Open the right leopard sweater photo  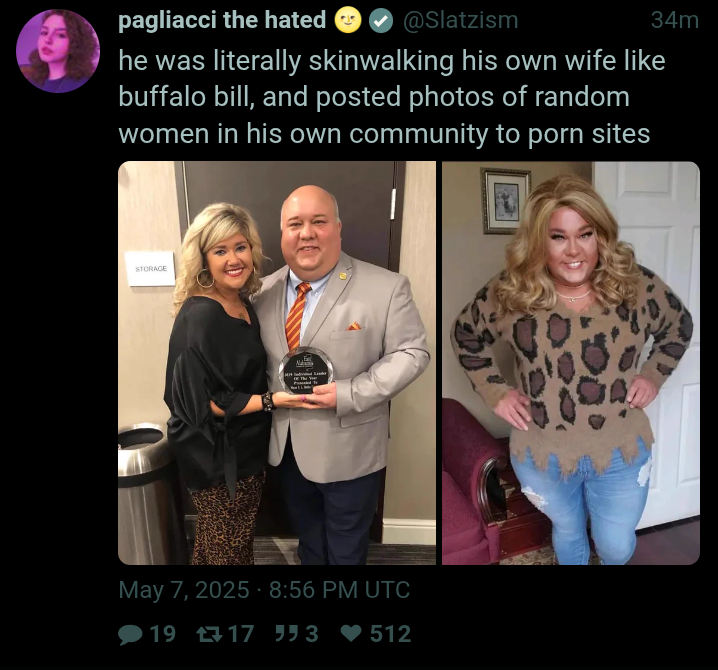(x=571, y=363)
